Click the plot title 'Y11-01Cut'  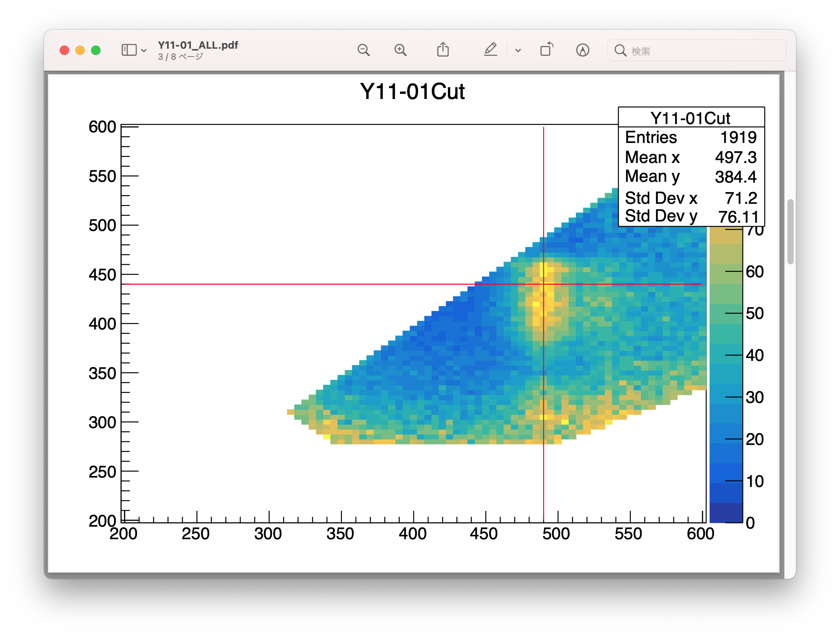[x=412, y=92]
